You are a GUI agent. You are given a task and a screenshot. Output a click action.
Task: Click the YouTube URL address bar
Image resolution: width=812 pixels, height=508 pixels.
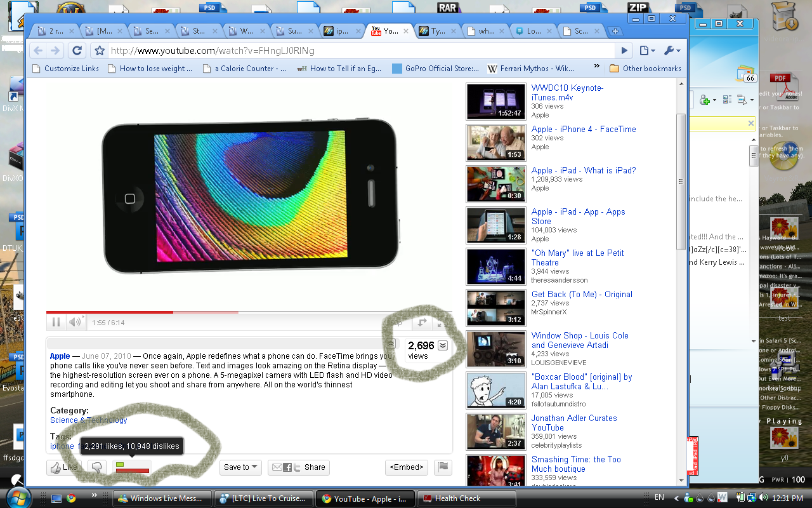(362, 51)
